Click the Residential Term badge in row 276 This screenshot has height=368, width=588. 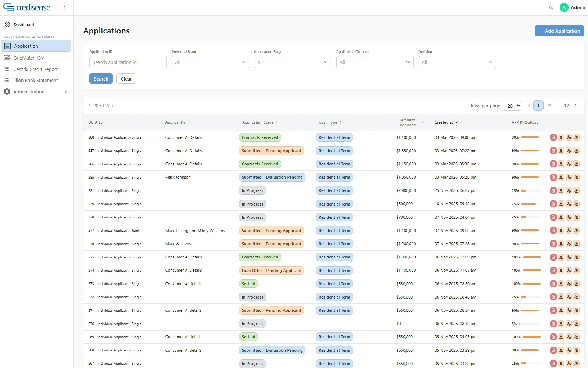334,244
